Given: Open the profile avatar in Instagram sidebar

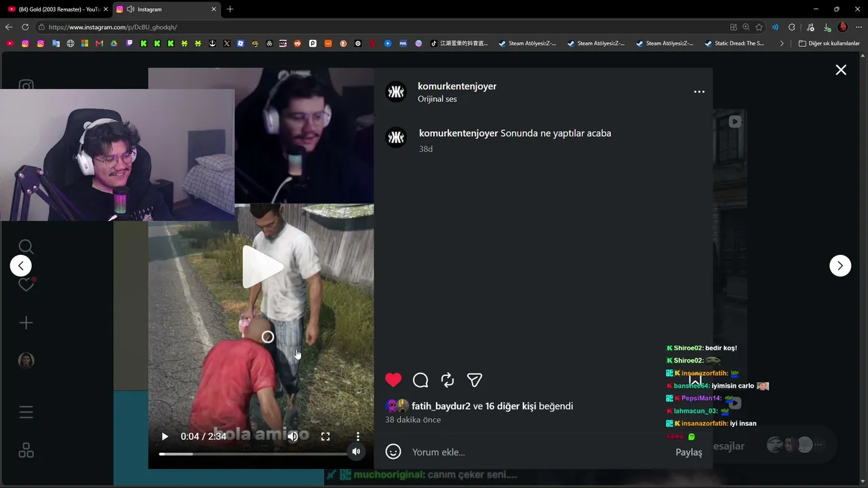Looking at the screenshot, I should pyautogui.click(x=26, y=361).
